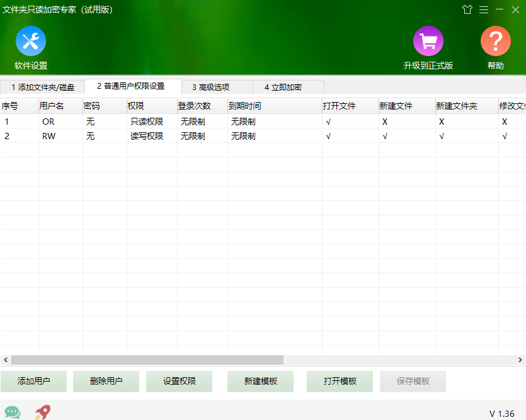Click the V 1.36 version label

coord(501,414)
